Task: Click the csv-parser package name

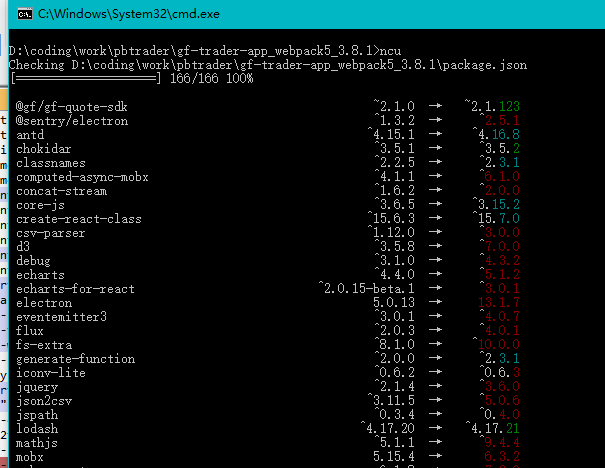Action: tap(51, 233)
